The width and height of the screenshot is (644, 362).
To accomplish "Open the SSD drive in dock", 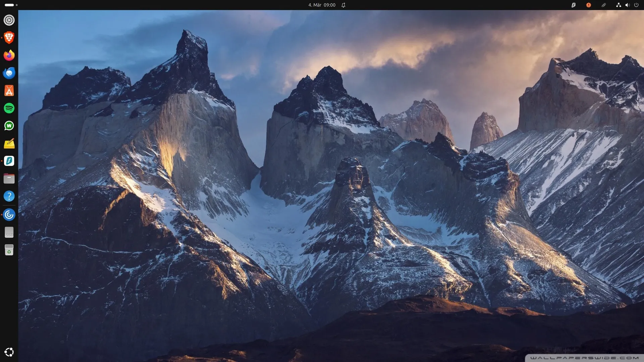I will [x=9, y=232].
